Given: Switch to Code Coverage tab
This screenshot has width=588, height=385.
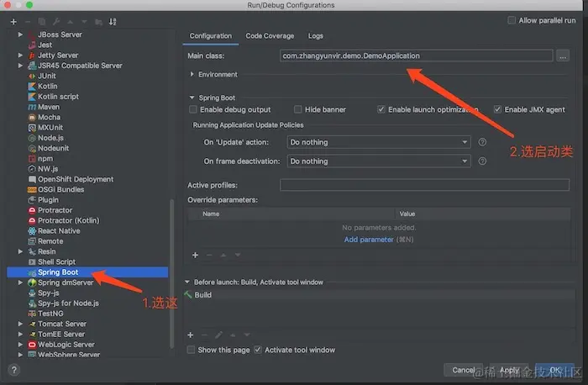Looking at the screenshot, I should (270, 36).
